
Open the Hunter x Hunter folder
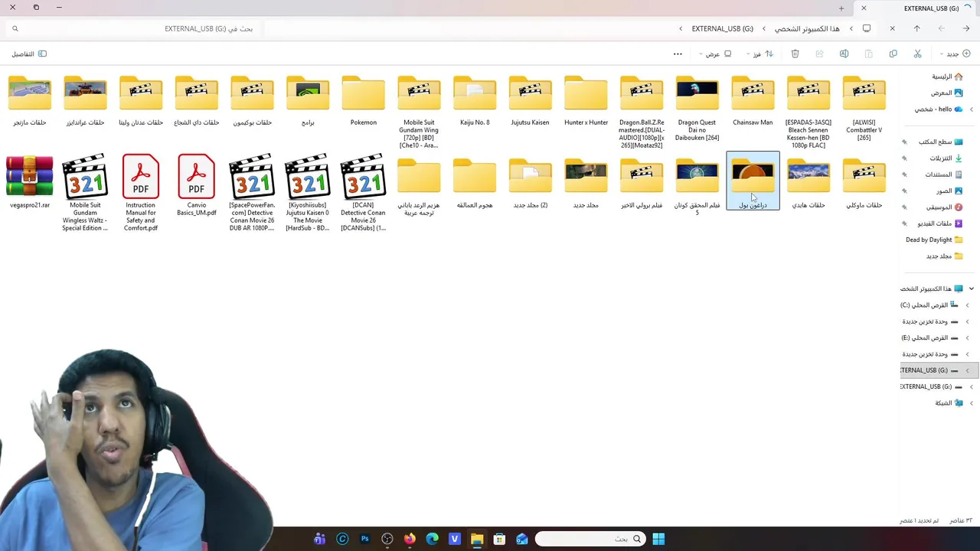point(586,101)
